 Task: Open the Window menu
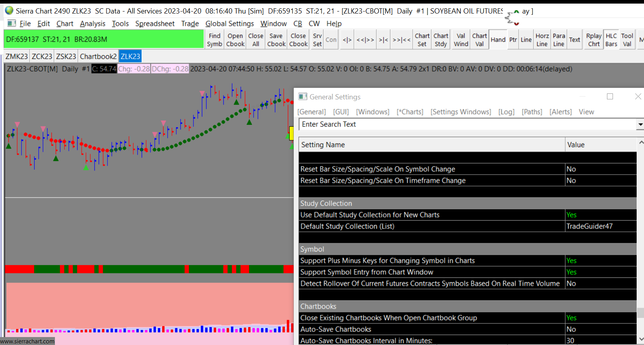273,23
